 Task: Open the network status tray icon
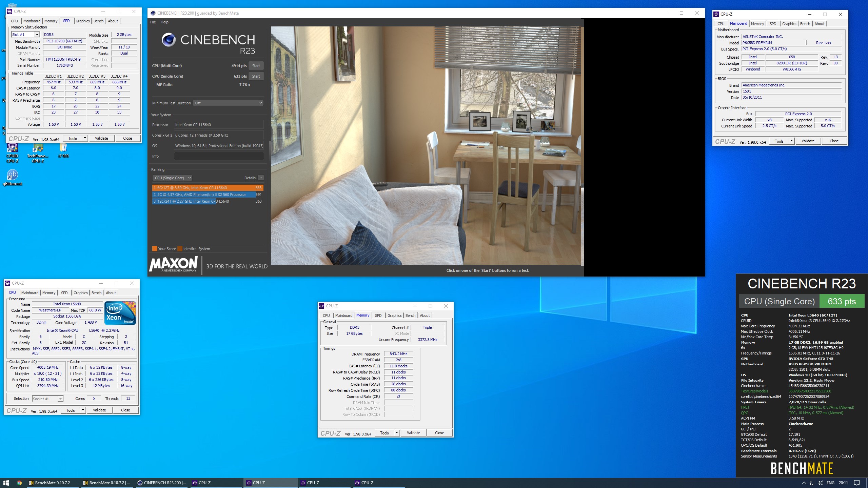(x=812, y=483)
